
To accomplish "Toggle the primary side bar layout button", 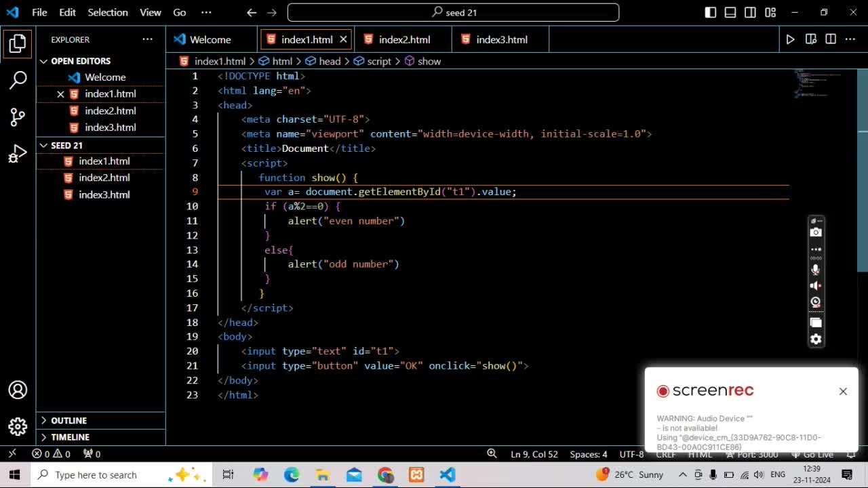I will tap(711, 12).
